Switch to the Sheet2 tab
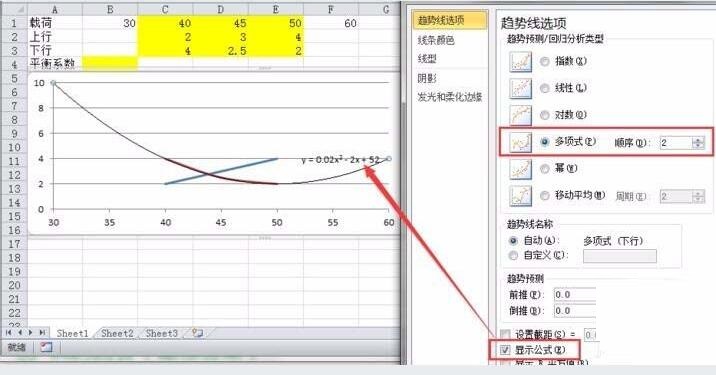The height and width of the screenshot is (375, 716). coord(117,333)
